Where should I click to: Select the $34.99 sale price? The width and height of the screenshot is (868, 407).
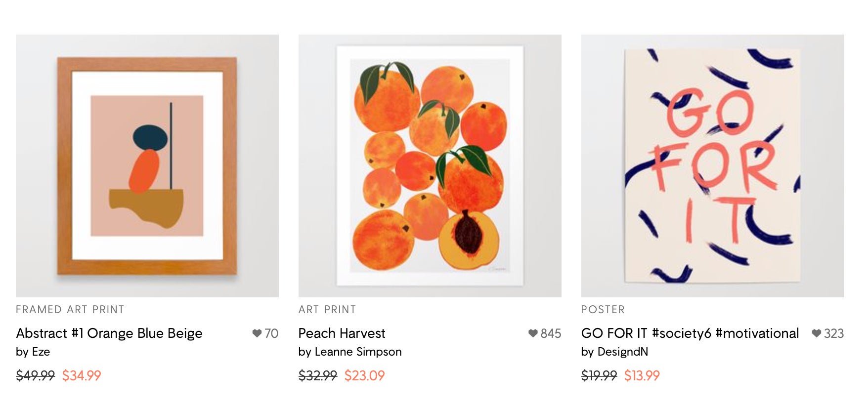pos(82,376)
